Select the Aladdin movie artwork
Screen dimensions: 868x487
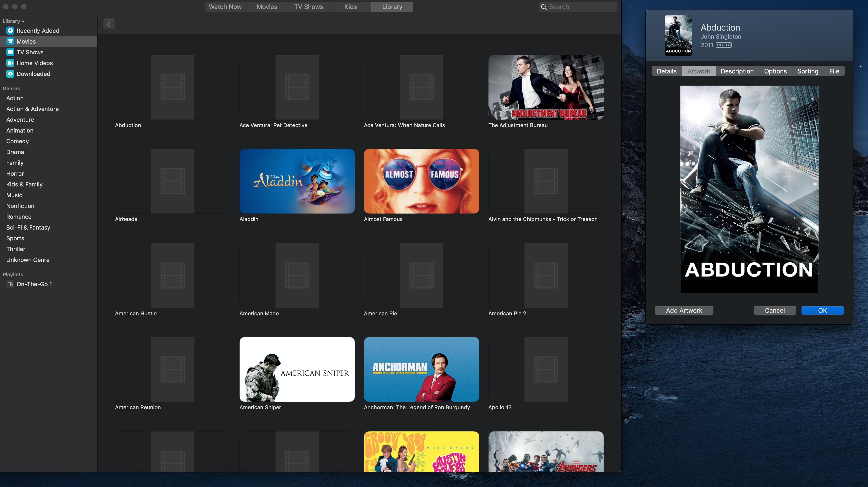pyautogui.click(x=297, y=181)
